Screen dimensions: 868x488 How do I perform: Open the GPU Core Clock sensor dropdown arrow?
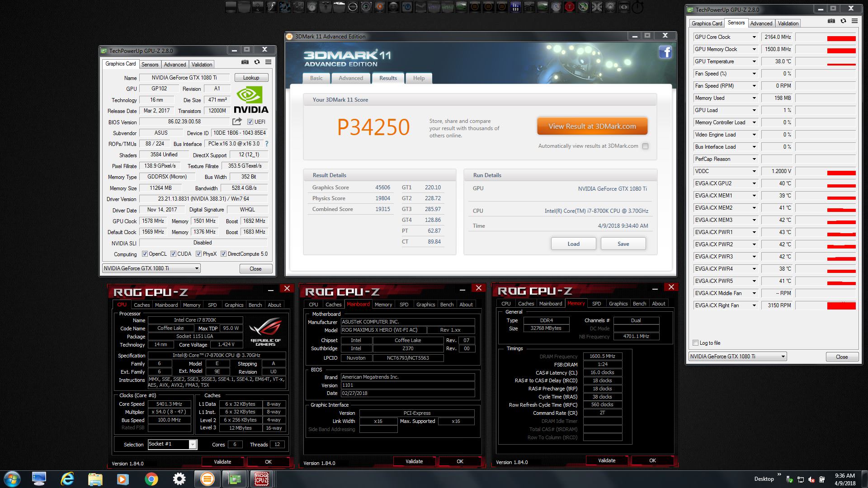point(754,37)
